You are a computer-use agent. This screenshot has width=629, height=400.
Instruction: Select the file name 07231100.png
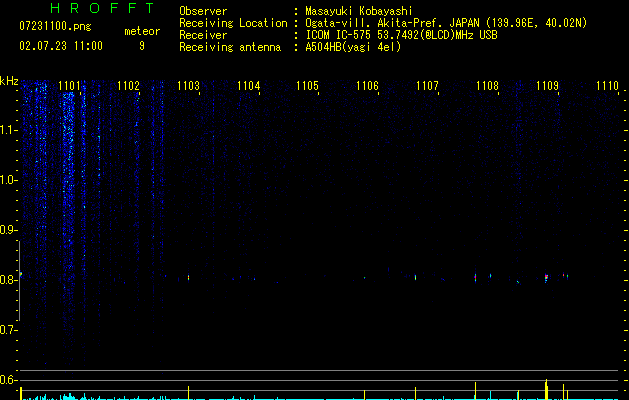pyautogui.click(x=55, y=27)
